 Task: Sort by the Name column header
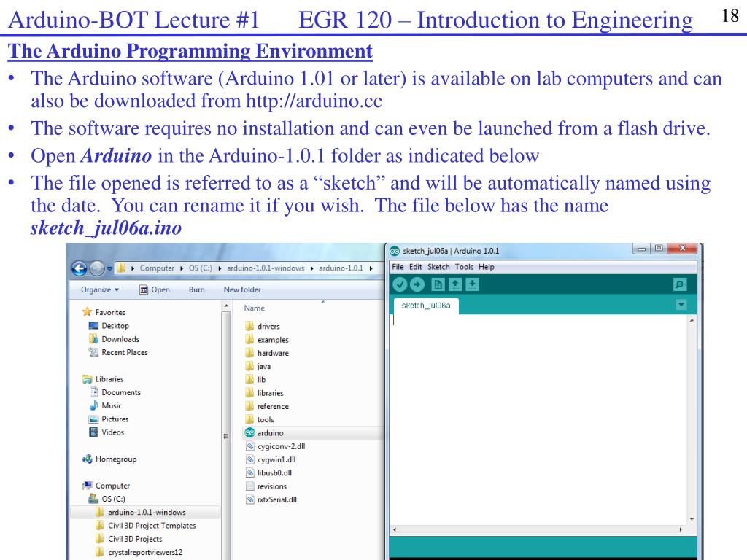click(x=255, y=308)
